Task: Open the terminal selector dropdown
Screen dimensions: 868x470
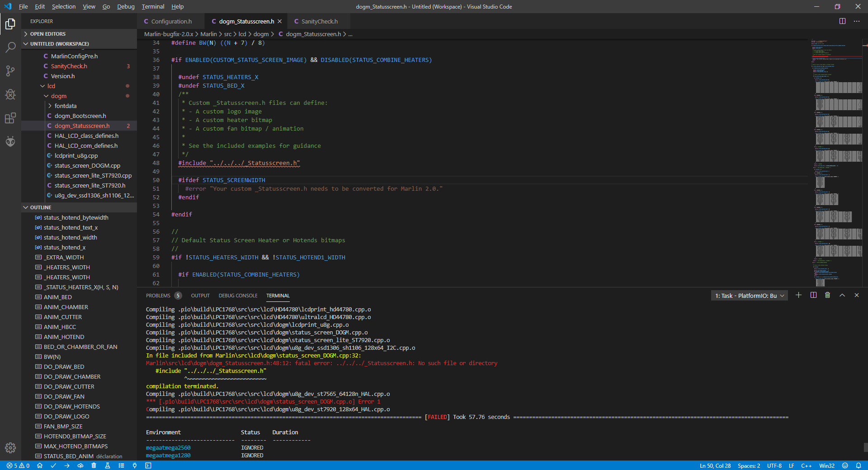Action: (x=749, y=296)
